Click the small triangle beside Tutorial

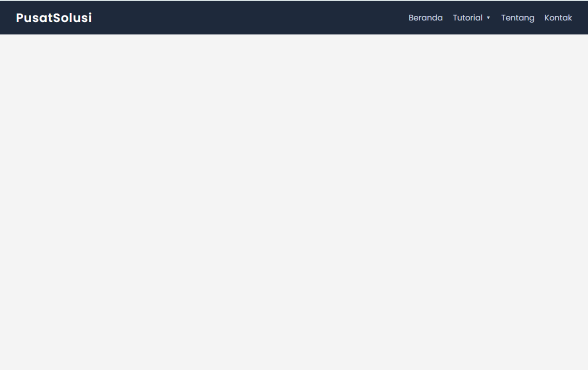point(488,18)
